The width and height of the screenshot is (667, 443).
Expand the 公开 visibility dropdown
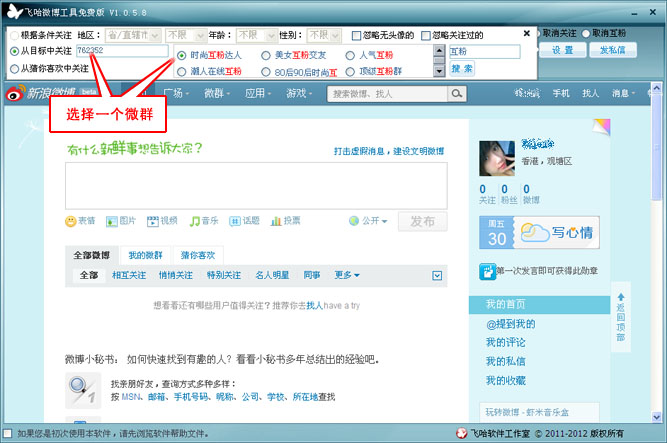368,221
